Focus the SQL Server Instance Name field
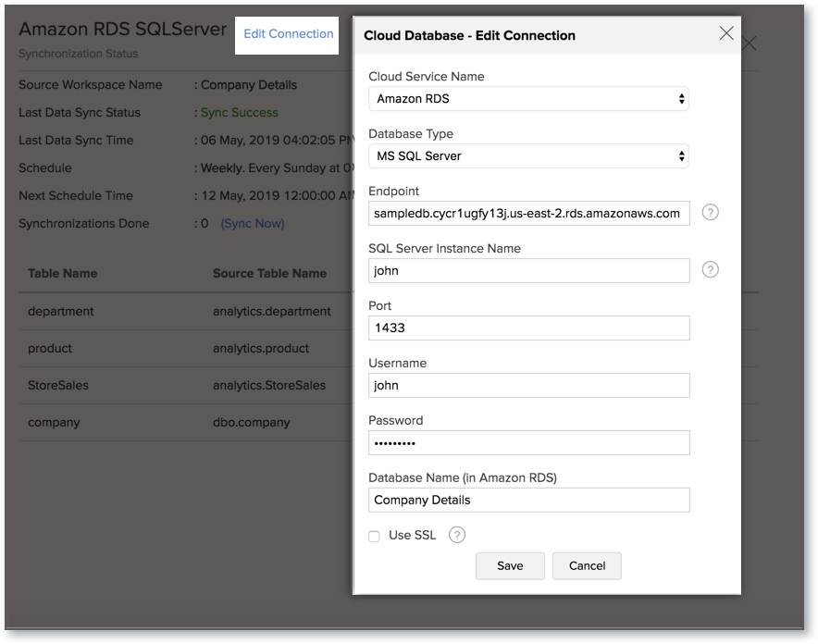 (x=529, y=270)
